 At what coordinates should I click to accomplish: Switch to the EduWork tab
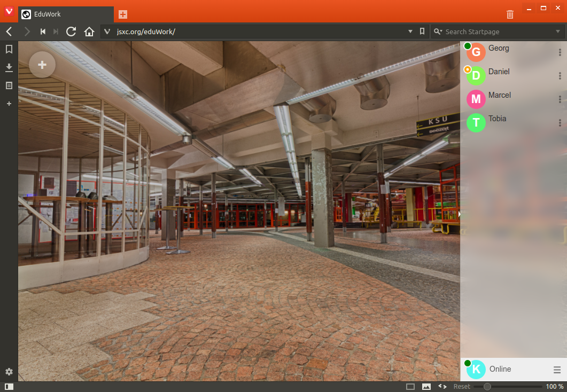(65, 14)
